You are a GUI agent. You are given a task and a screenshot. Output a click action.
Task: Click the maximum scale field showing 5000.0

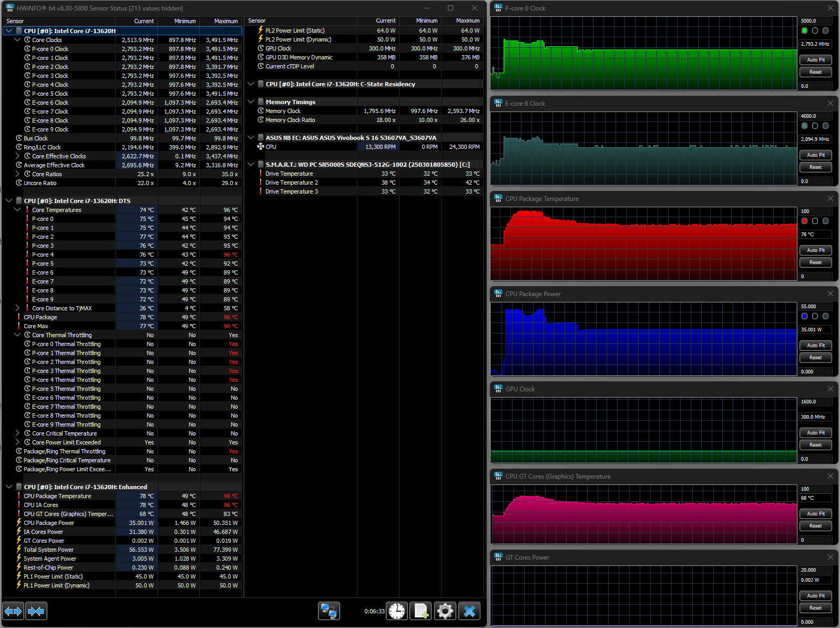pos(815,21)
